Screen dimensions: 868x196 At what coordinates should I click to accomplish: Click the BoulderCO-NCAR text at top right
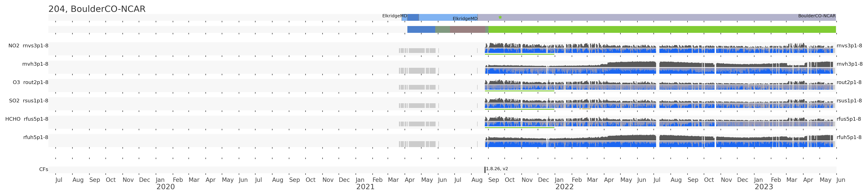click(x=817, y=16)
